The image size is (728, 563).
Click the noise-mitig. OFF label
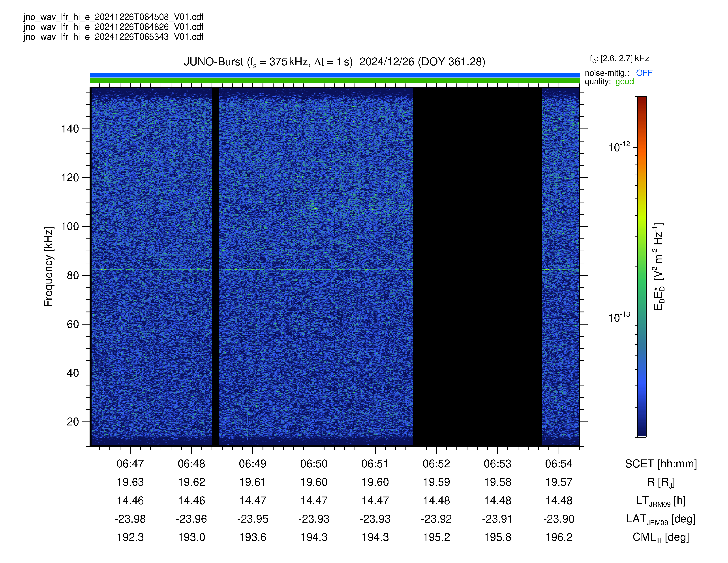click(619, 73)
